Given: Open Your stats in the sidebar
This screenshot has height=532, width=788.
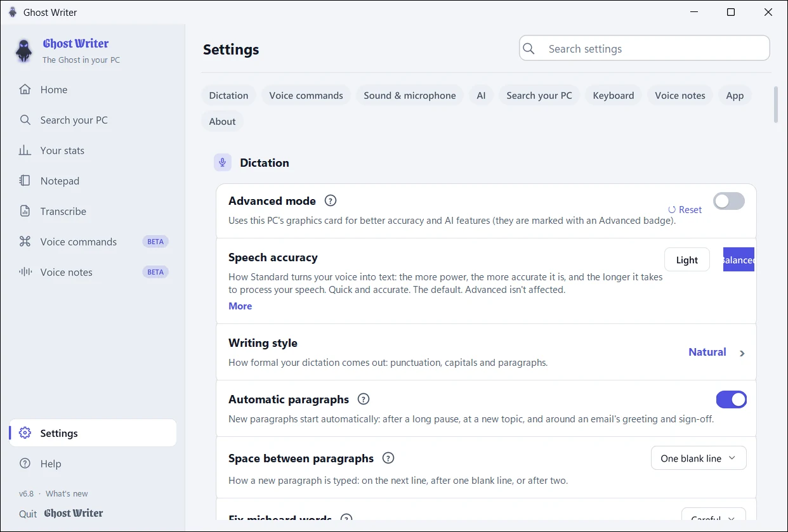Looking at the screenshot, I should (x=93, y=150).
